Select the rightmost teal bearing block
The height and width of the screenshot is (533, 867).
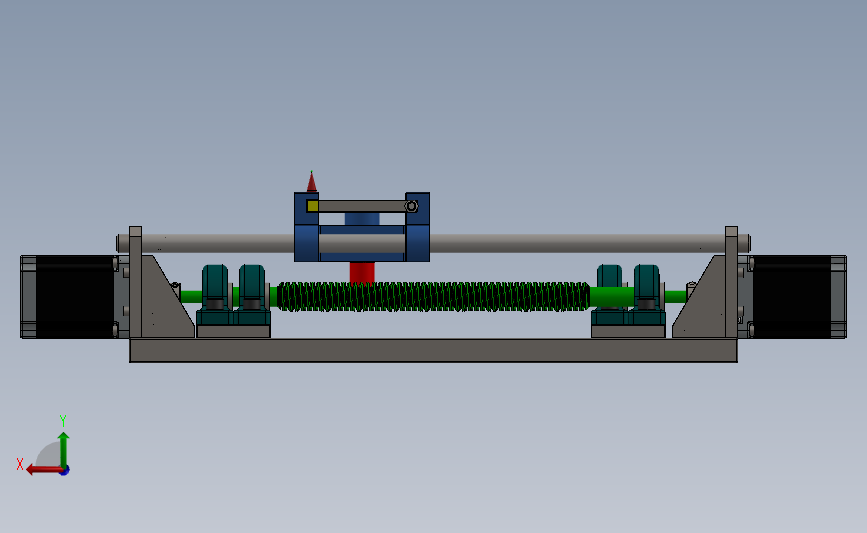[646, 296]
